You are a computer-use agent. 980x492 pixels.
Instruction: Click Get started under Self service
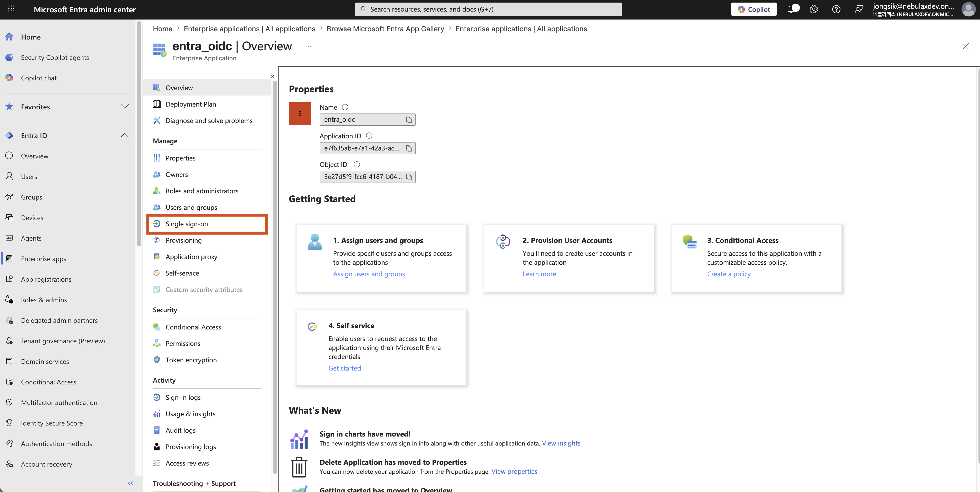(344, 368)
